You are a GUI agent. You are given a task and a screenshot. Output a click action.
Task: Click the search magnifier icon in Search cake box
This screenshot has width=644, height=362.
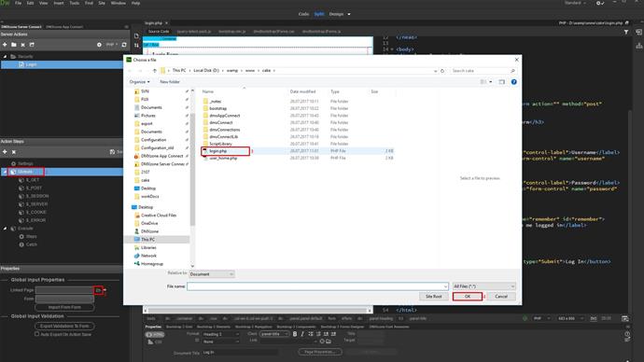pyautogui.click(x=512, y=71)
